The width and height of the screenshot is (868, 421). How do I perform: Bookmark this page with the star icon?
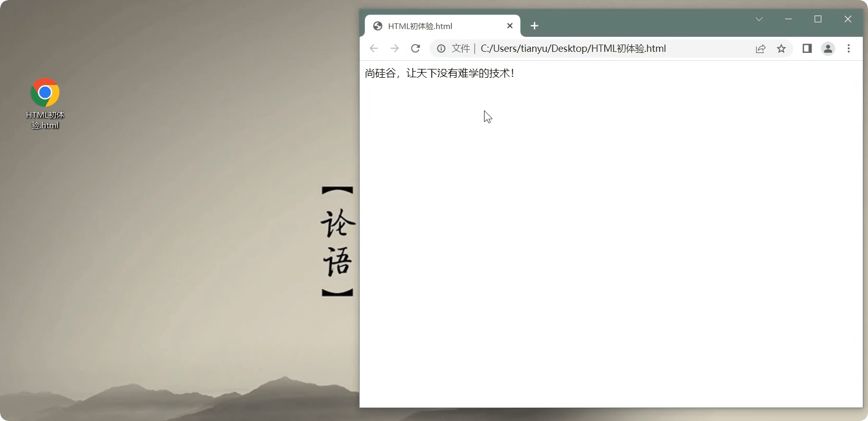781,49
